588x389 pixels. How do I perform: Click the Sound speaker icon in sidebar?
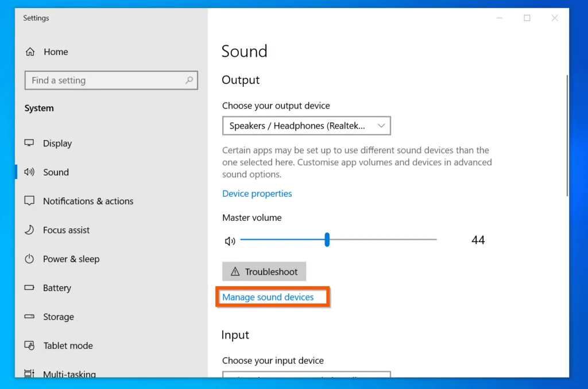(29, 172)
